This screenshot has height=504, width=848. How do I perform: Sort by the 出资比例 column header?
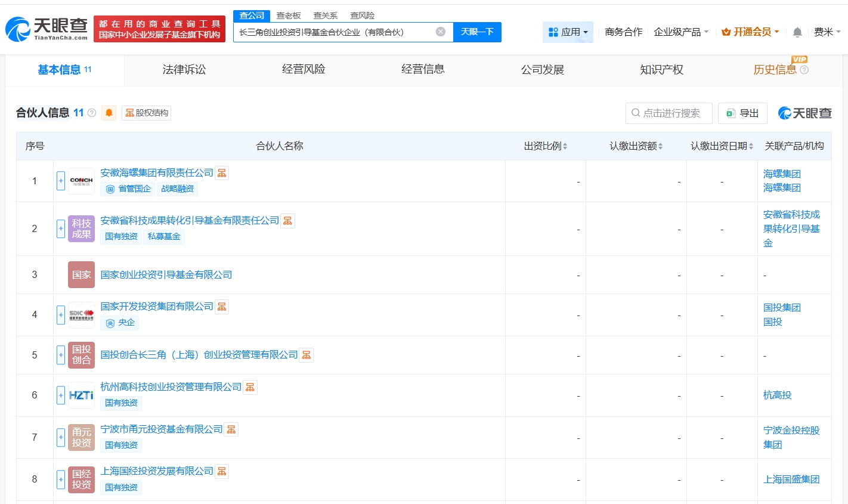[545, 146]
